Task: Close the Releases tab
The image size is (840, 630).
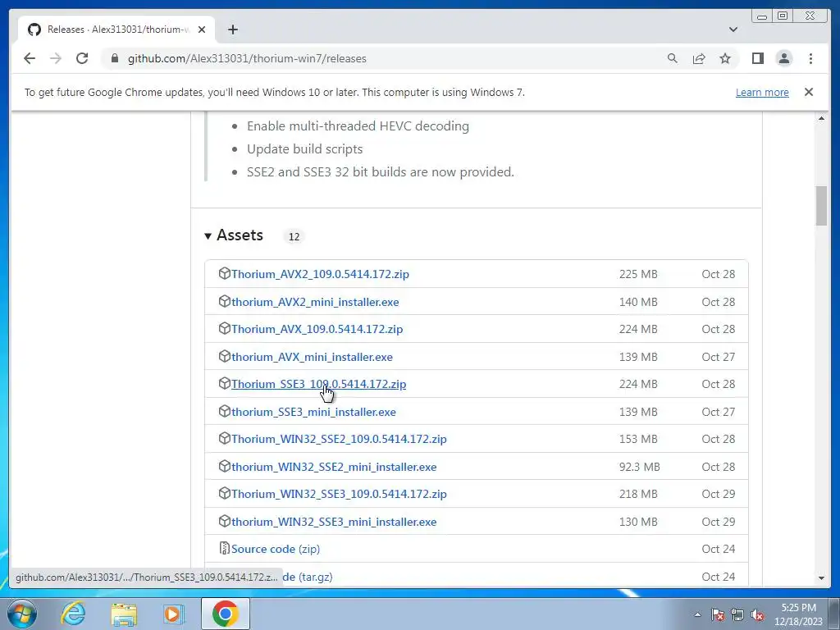Action: tap(202, 30)
